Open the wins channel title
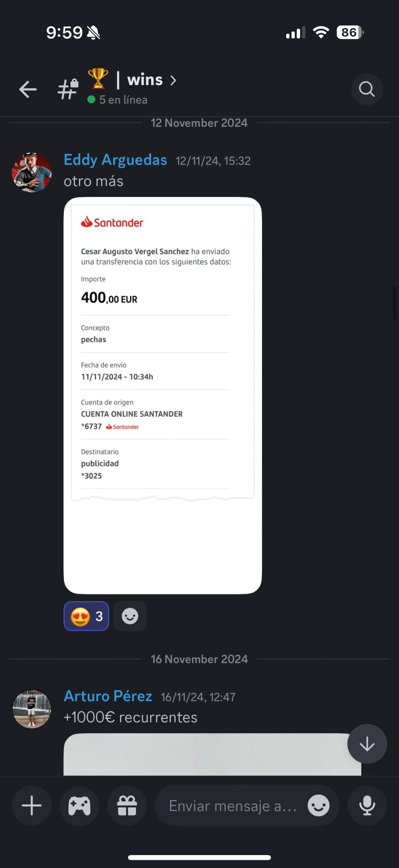This screenshot has height=868, width=399. pyautogui.click(x=145, y=80)
